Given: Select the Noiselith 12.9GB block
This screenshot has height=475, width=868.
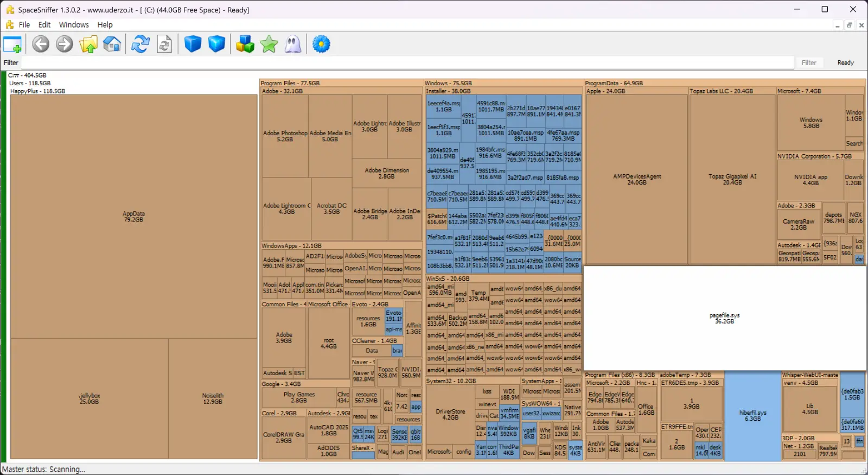Looking at the screenshot, I should [x=213, y=398].
